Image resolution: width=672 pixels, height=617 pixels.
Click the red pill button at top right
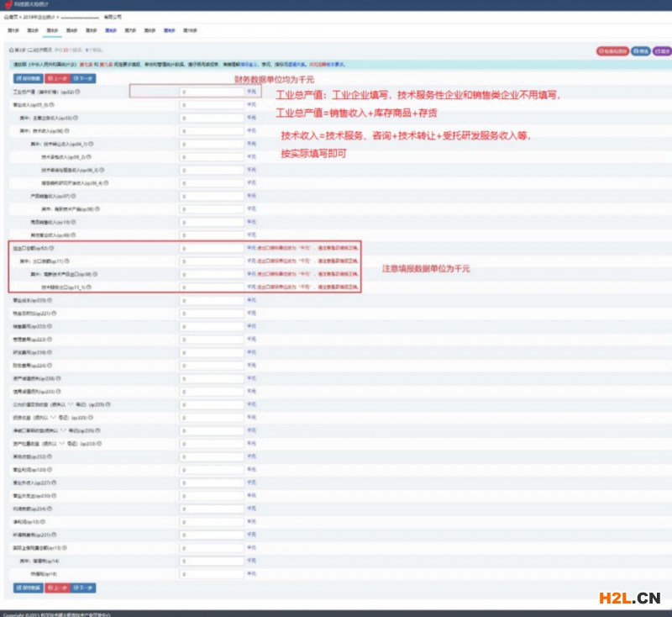611,50
